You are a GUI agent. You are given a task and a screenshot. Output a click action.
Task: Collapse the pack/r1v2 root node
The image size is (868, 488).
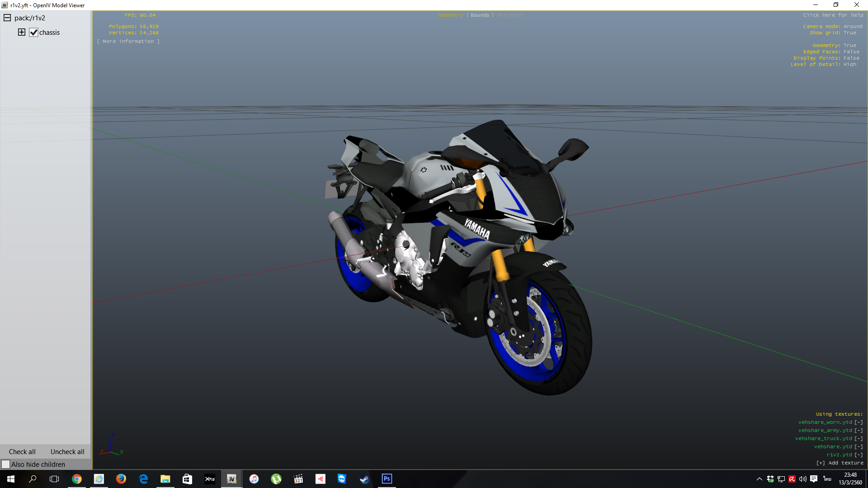click(7, 18)
